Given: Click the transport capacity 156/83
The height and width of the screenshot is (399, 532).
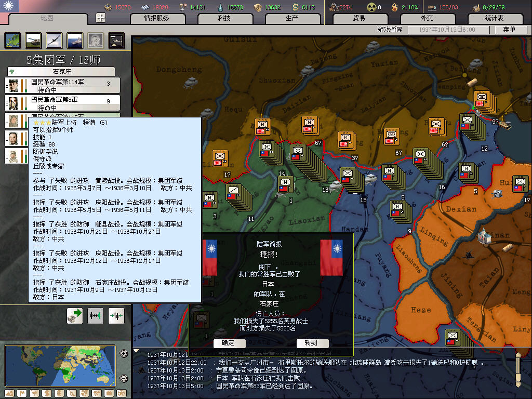Looking at the screenshot, I should (x=448, y=7).
